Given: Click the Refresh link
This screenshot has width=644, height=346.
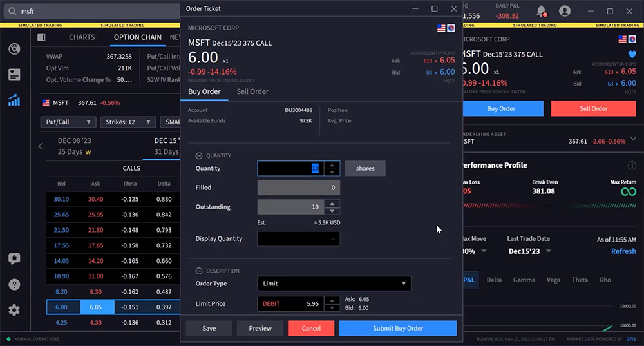Looking at the screenshot, I should click(623, 251).
